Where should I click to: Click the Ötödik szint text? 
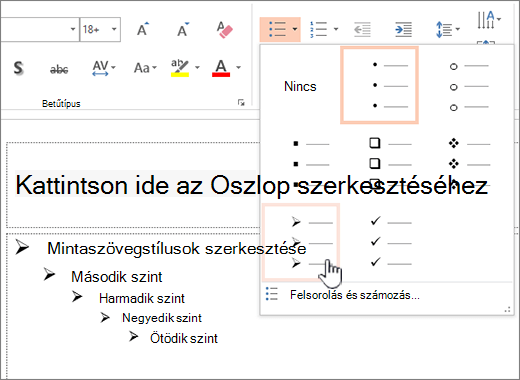click(x=184, y=338)
